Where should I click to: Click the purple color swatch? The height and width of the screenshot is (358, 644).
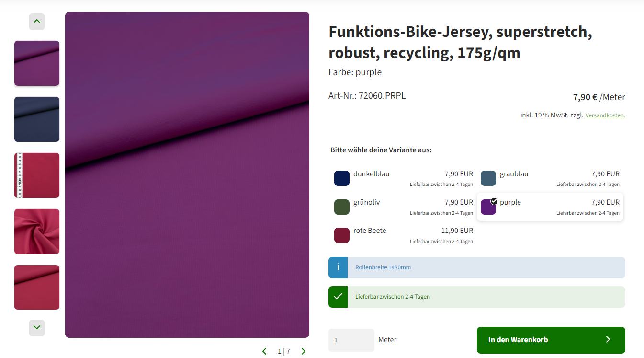click(488, 207)
